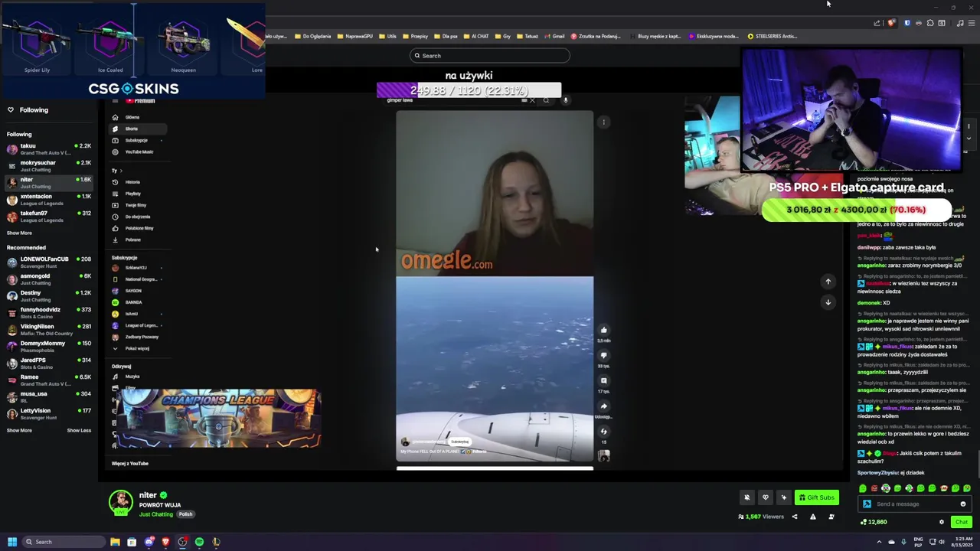
Task: Open Short's three-dot options menu
Action: [x=603, y=122]
